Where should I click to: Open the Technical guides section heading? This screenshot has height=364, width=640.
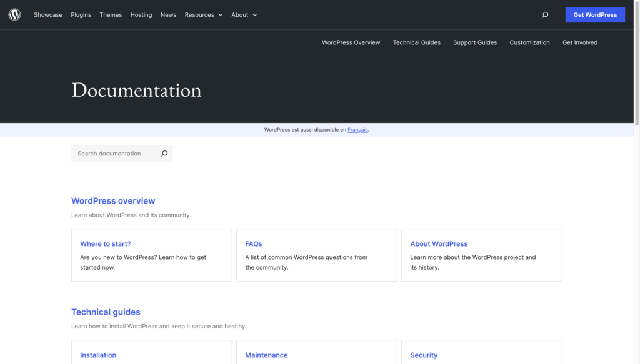pyautogui.click(x=106, y=312)
